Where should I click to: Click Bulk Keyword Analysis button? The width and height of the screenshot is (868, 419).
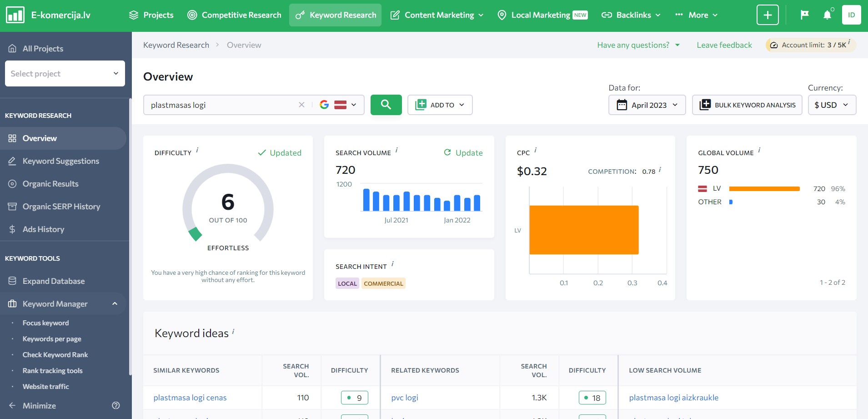[x=747, y=105]
